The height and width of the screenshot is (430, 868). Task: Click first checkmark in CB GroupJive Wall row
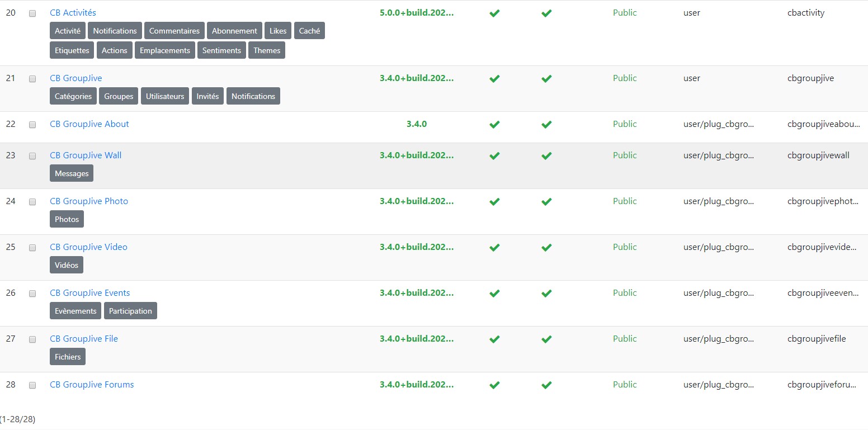click(494, 155)
